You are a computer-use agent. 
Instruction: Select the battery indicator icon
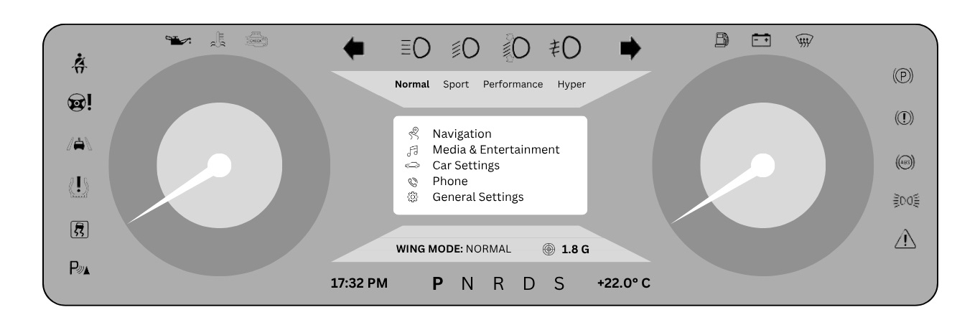(x=761, y=41)
